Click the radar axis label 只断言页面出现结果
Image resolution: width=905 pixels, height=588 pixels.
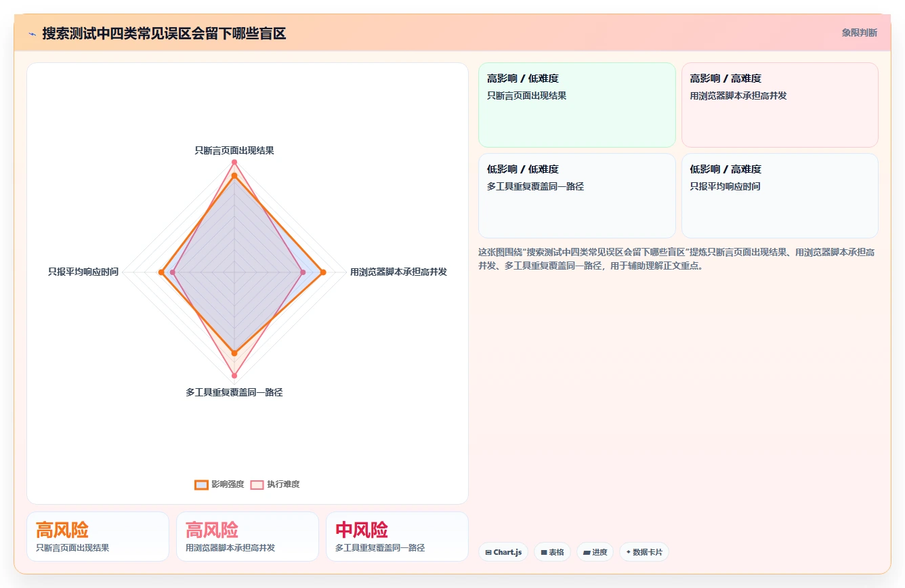(x=234, y=150)
